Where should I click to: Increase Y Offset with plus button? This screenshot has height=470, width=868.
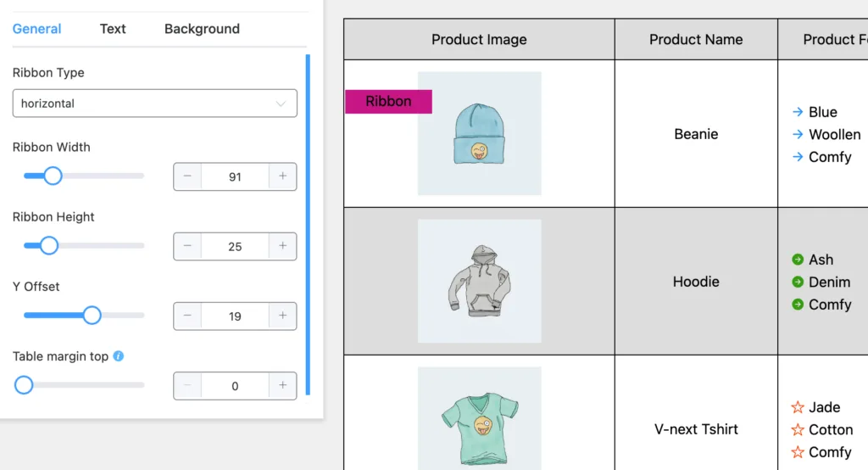pyautogui.click(x=283, y=316)
